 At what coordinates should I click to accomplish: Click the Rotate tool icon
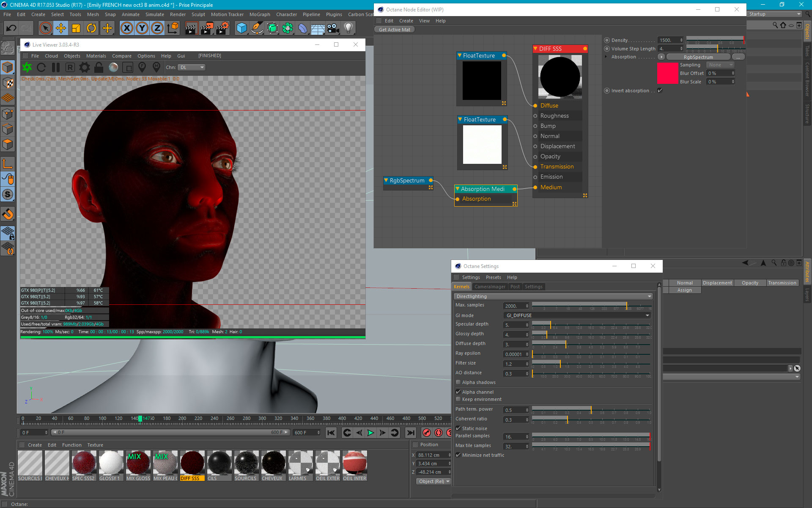pyautogui.click(x=91, y=28)
